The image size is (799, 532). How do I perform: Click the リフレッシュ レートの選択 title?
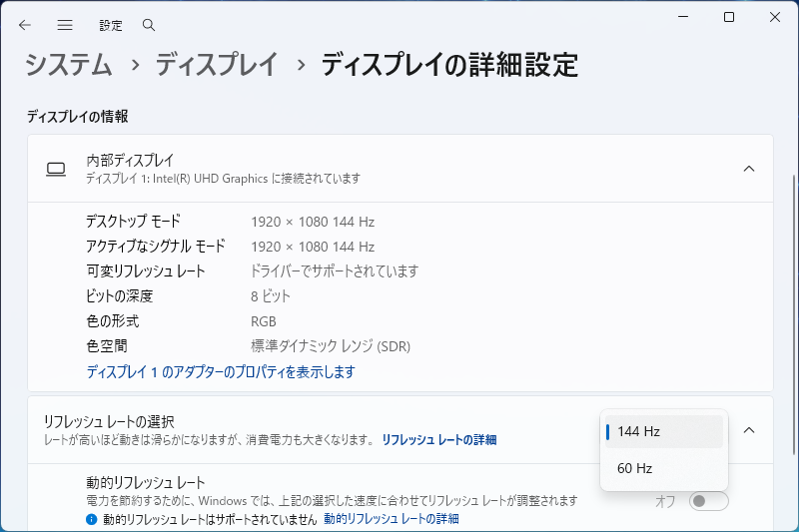pyautogui.click(x=109, y=421)
